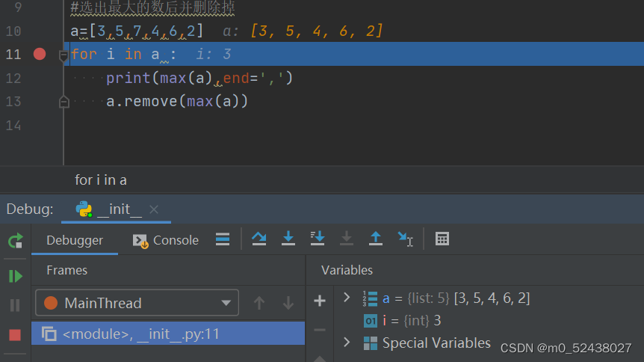Click the Step Into button
The height and width of the screenshot is (362, 644).
pos(288,239)
